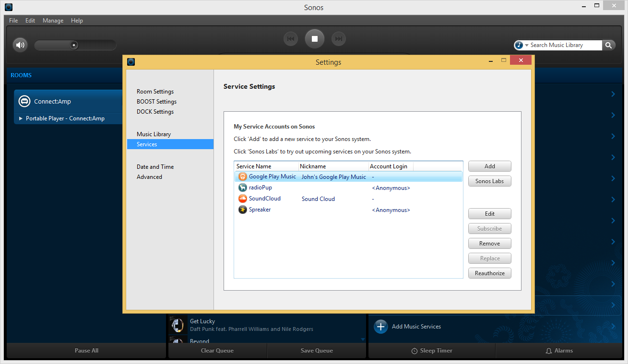Click Edit for the selected service
The width and height of the screenshot is (628, 364).
[490, 214]
